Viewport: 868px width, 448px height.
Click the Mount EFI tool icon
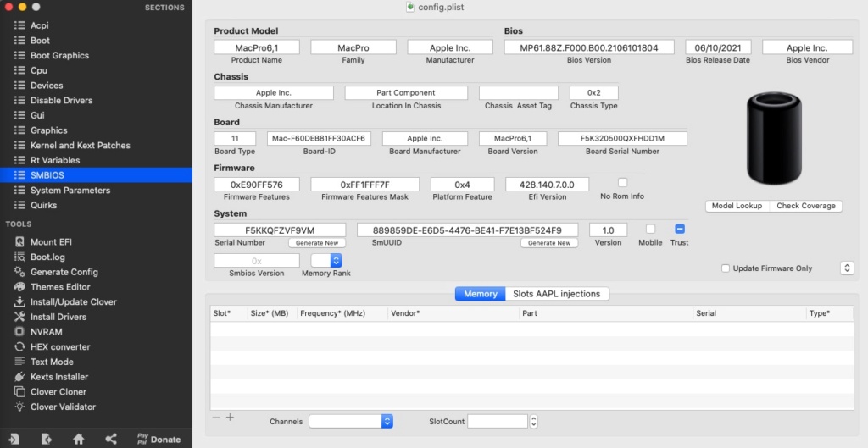(19, 241)
